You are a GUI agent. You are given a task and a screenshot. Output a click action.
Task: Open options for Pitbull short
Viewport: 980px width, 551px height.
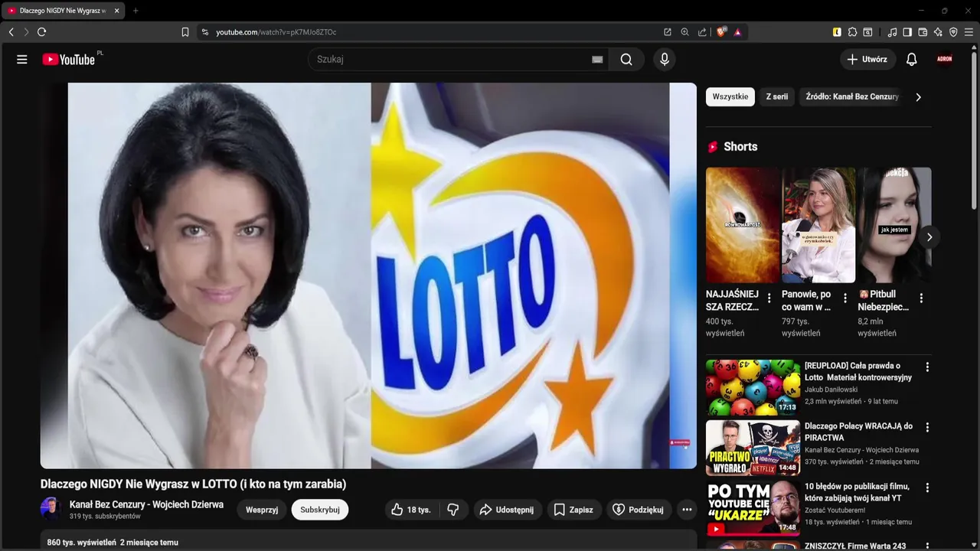[921, 298]
